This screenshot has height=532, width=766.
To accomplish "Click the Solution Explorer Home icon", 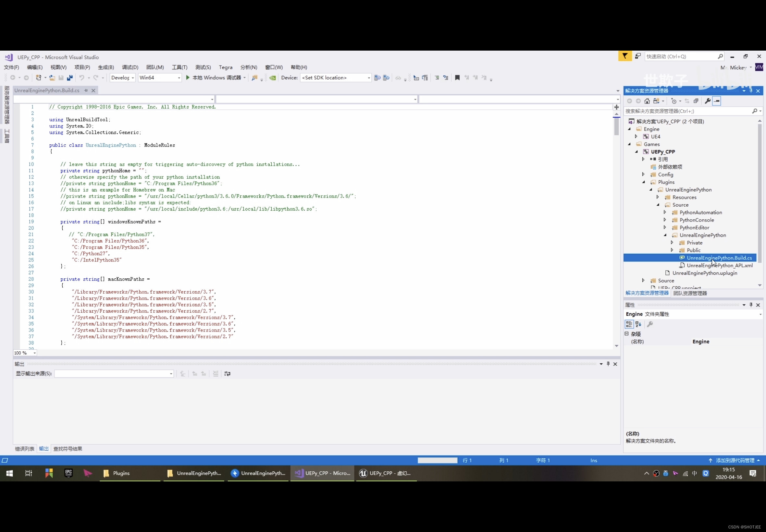I will pos(647,101).
